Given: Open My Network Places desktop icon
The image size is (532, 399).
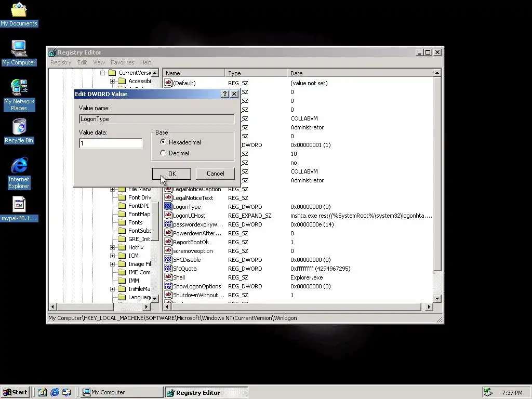Looking at the screenshot, I should tap(19, 95).
